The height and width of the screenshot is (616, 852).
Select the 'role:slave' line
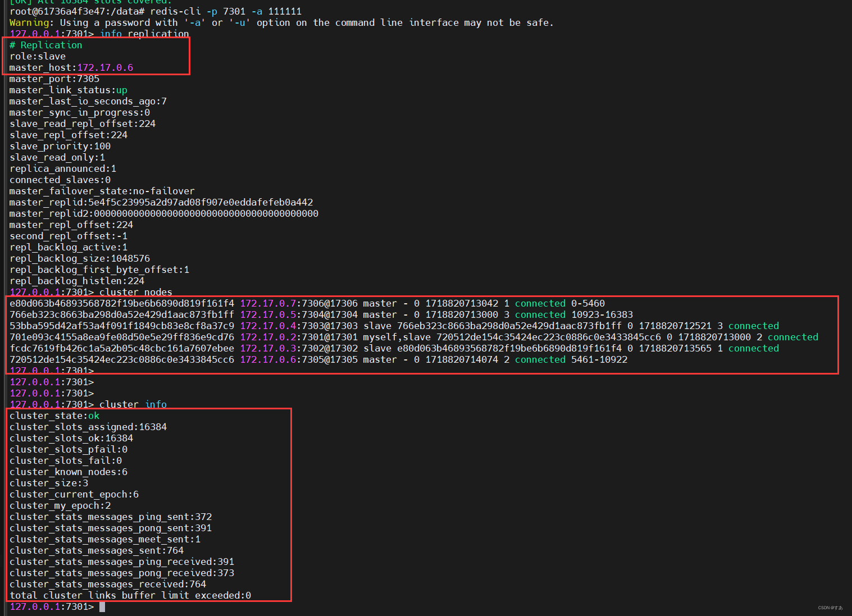[38, 56]
